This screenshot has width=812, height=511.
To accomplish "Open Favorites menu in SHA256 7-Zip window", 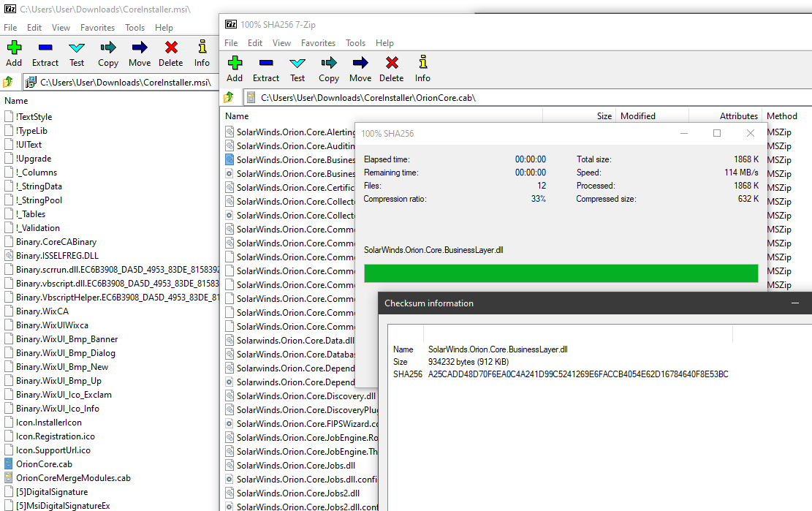I will click(x=318, y=43).
